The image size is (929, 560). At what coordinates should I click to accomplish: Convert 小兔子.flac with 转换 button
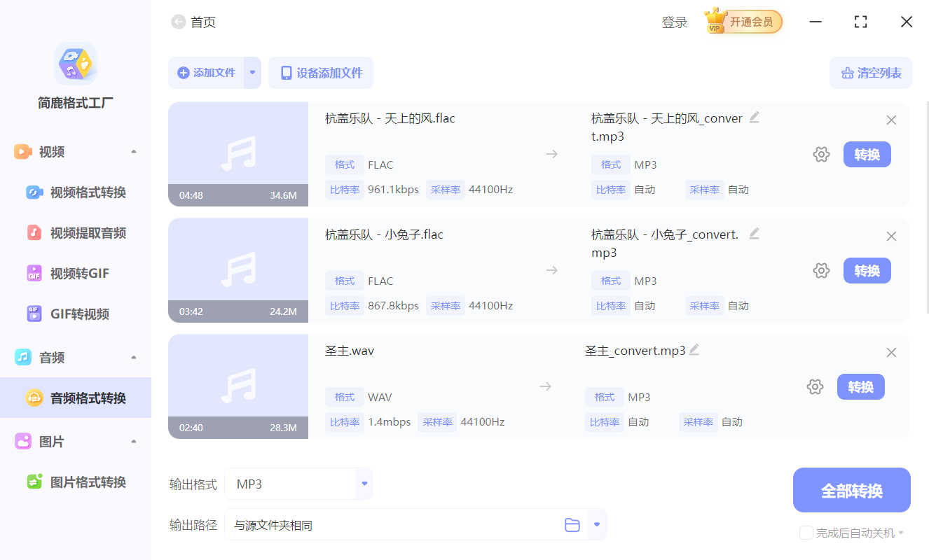point(867,271)
